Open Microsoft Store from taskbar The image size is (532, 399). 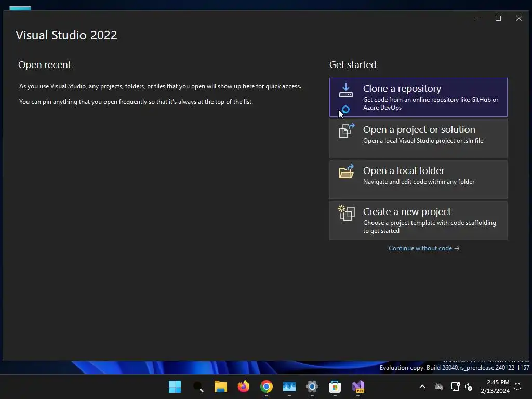click(x=335, y=387)
